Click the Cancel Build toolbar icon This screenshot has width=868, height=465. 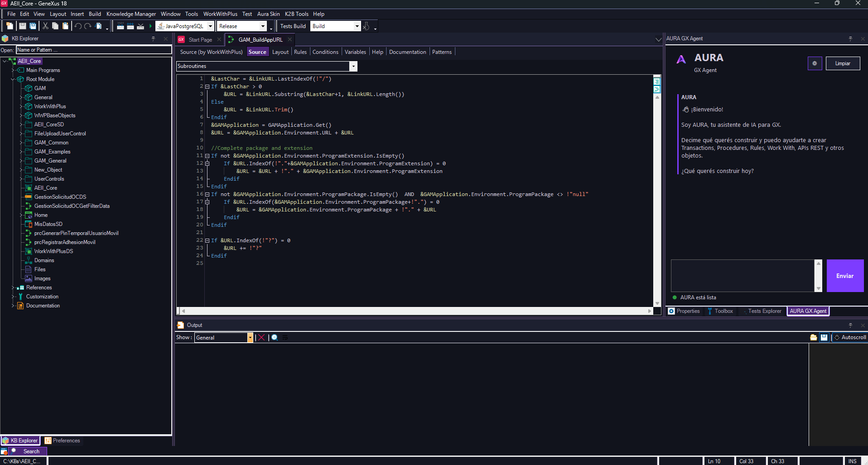(140, 26)
